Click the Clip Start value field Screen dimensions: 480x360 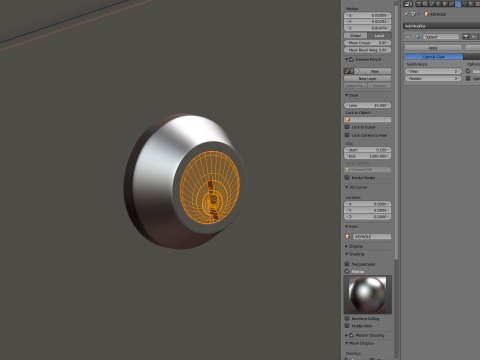[x=367, y=150]
